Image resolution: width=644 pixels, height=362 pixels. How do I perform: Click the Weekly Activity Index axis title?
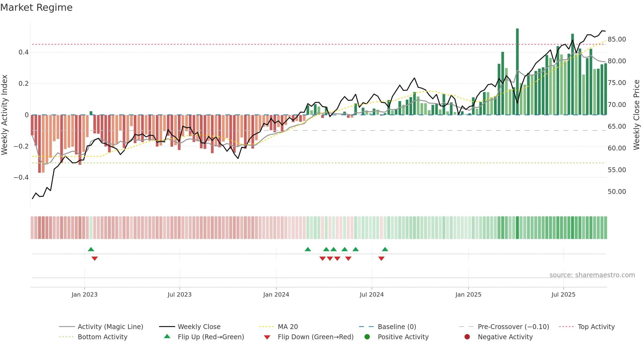(5, 115)
